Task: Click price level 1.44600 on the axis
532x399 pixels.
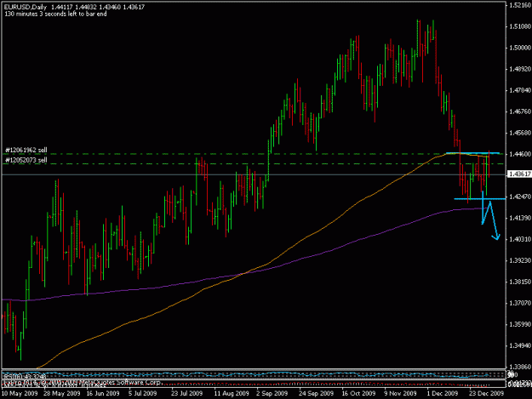Action: [x=520, y=154]
